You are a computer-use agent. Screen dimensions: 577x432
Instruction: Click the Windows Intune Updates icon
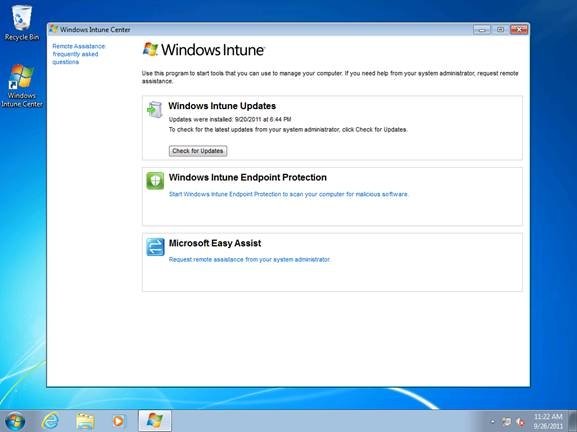pos(155,109)
